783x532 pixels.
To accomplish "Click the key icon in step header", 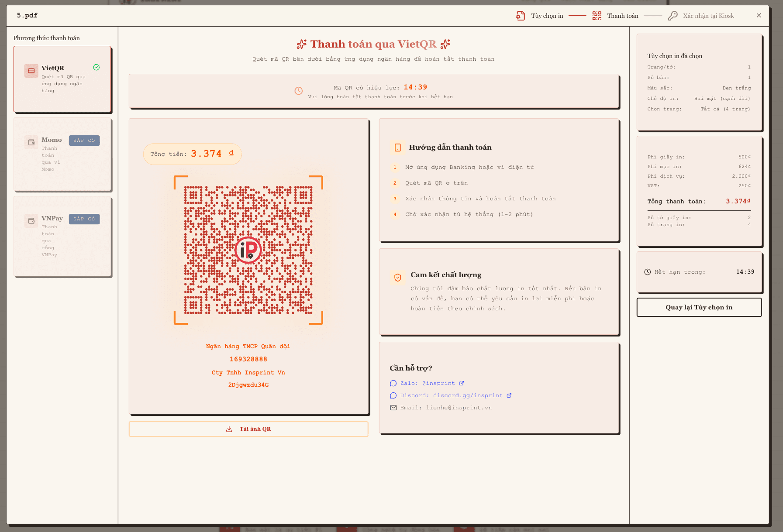I will pyautogui.click(x=673, y=16).
